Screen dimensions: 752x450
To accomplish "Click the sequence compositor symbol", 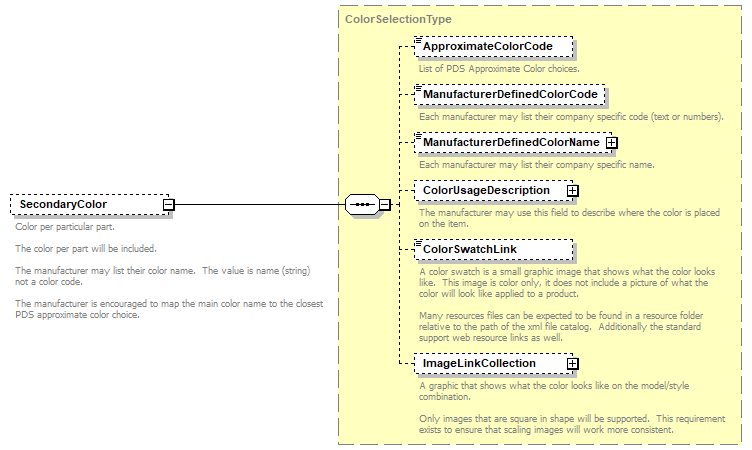I will pos(360,205).
